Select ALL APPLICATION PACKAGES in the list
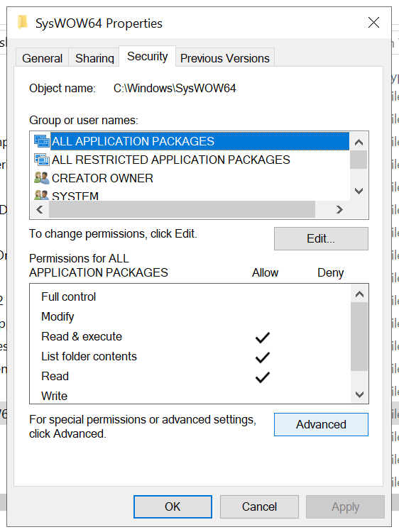Viewport: 399px width, 532px height. [199, 141]
